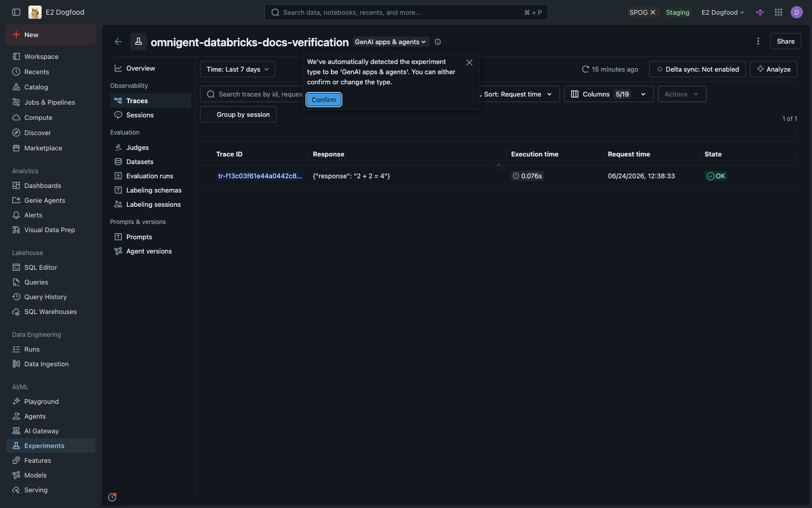Click the Share button
Image resolution: width=812 pixels, height=508 pixels.
click(786, 41)
